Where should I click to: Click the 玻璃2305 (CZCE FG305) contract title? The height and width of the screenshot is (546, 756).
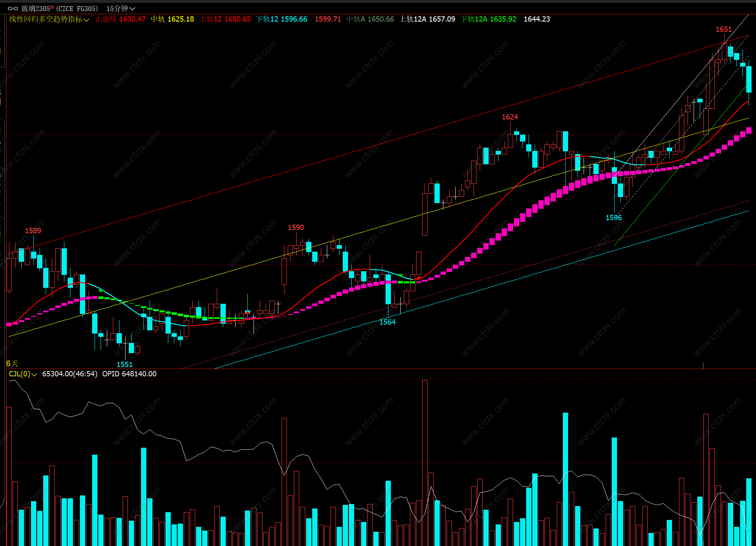60,9
